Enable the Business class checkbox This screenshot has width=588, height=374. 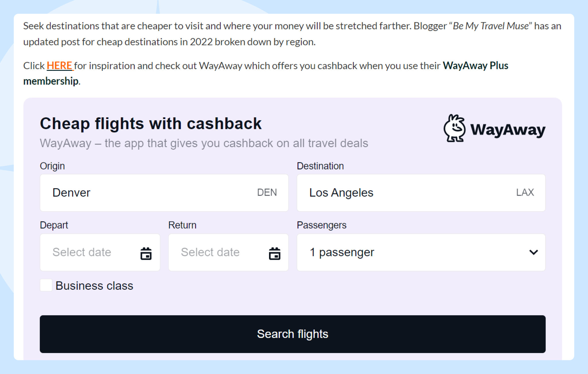[x=46, y=285]
